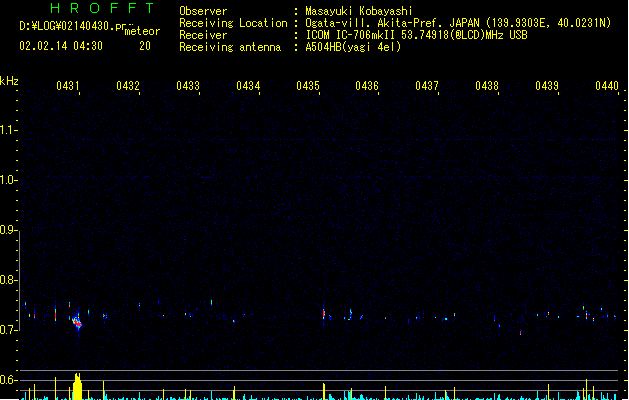Viewport: 629px width, 400px height.
Task: Click the 0432 time marker
Action: pos(128,86)
